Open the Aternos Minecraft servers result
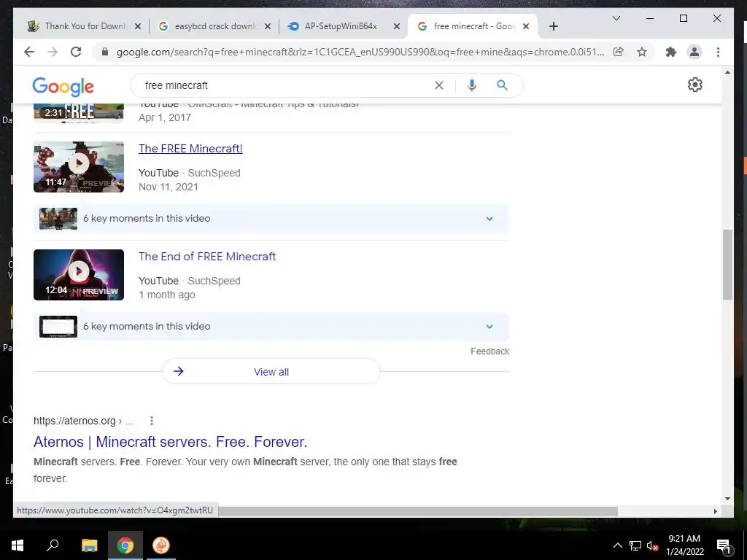 [x=170, y=441]
